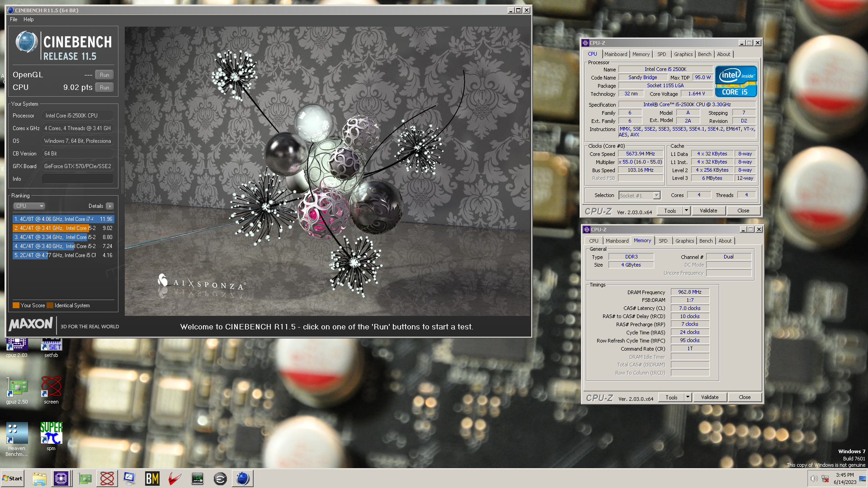Open Socket #1 selection dropdown
This screenshot has width=868, height=488.
pyautogui.click(x=656, y=195)
